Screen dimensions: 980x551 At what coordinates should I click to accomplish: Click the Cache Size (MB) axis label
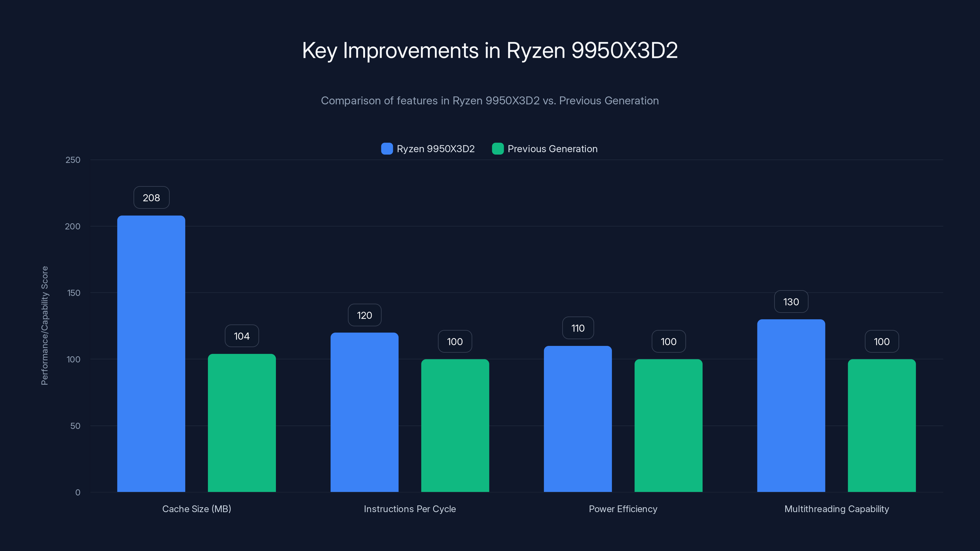[x=197, y=509]
